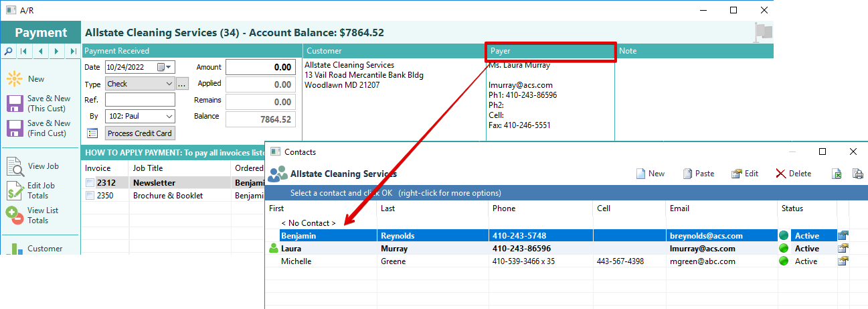This screenshot has height=309, width=868.
Task: Jump to the last payment record
Action: [x=73, y=51]
